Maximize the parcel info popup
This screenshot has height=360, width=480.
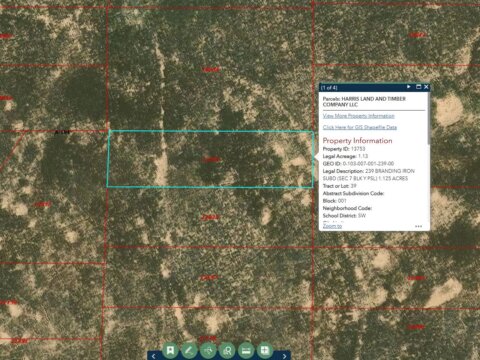418,87
